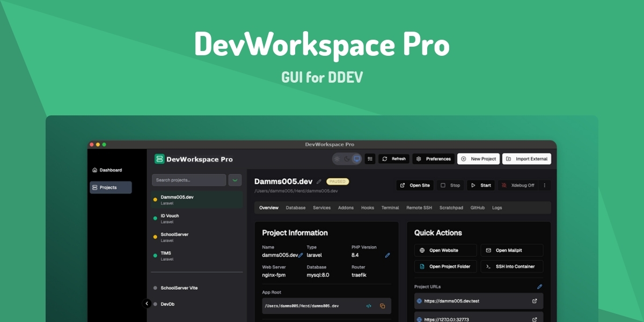Edit Project URLs pencil icon
The image size is (644, 322).
540,287
